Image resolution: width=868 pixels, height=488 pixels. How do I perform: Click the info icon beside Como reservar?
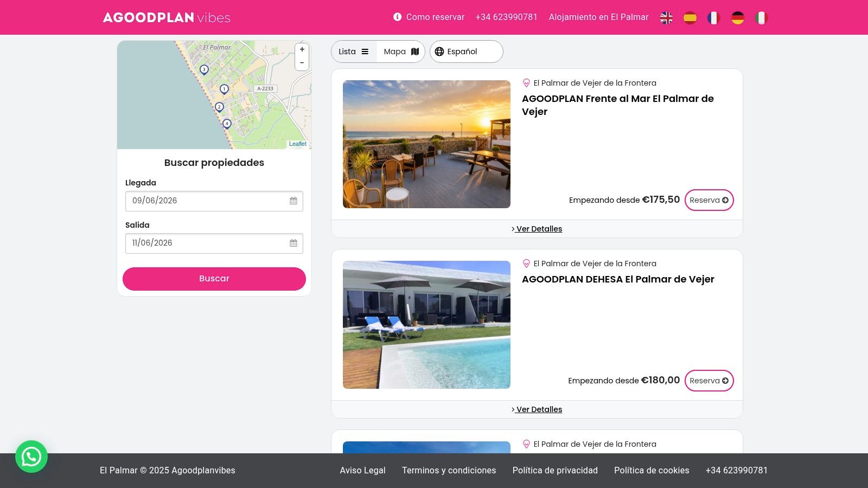point(398,17)
